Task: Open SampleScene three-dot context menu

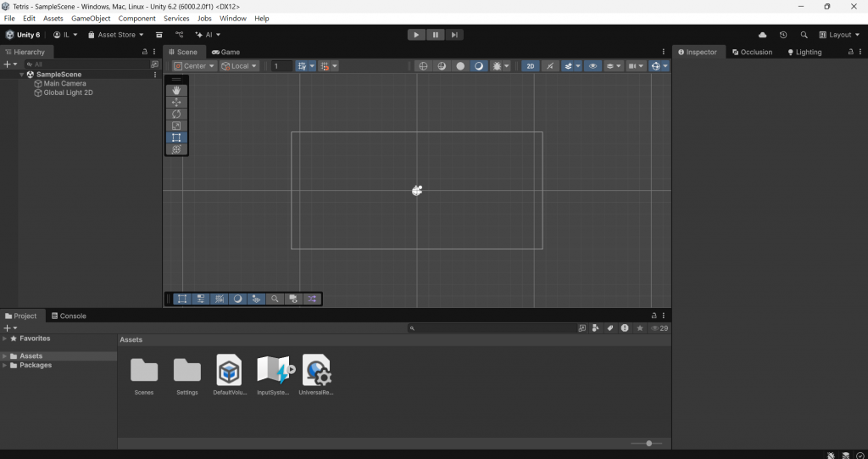Action: coord(155,75)
